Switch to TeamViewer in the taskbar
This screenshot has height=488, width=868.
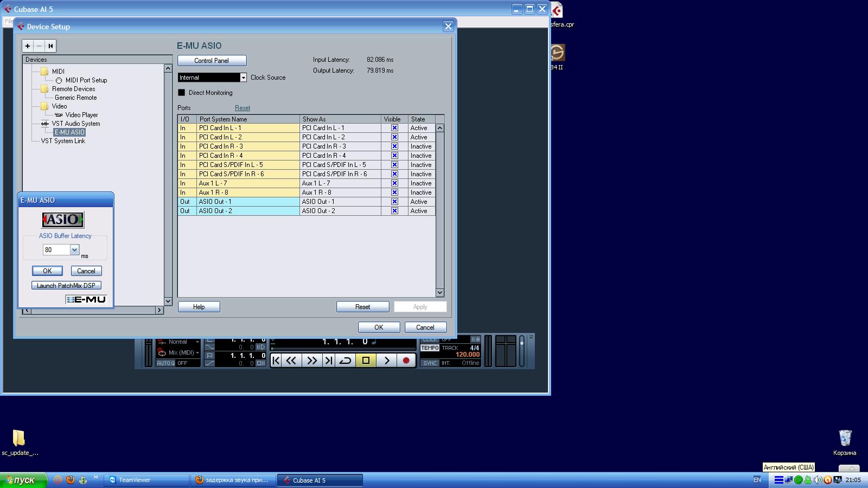pos(146,480)
